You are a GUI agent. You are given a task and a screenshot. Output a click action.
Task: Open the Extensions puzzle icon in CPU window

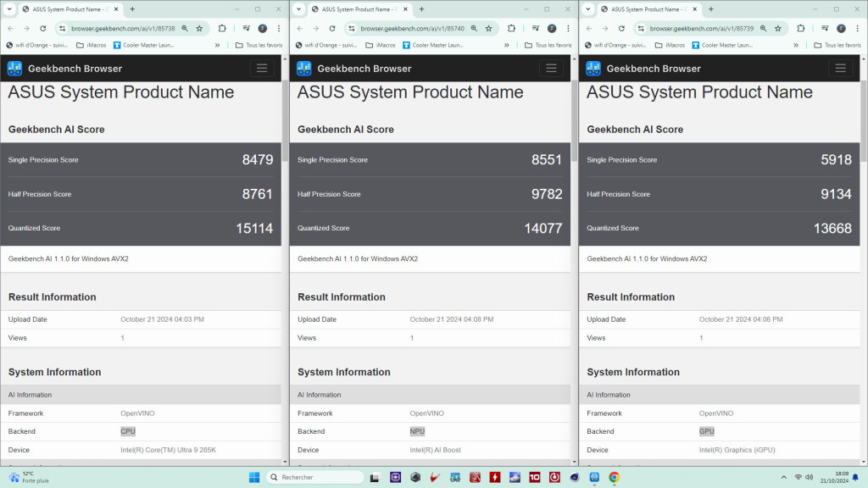(222, 28)
